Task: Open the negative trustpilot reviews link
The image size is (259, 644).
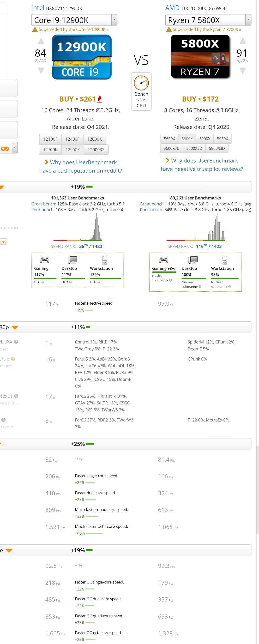Action: pos(202,165)
